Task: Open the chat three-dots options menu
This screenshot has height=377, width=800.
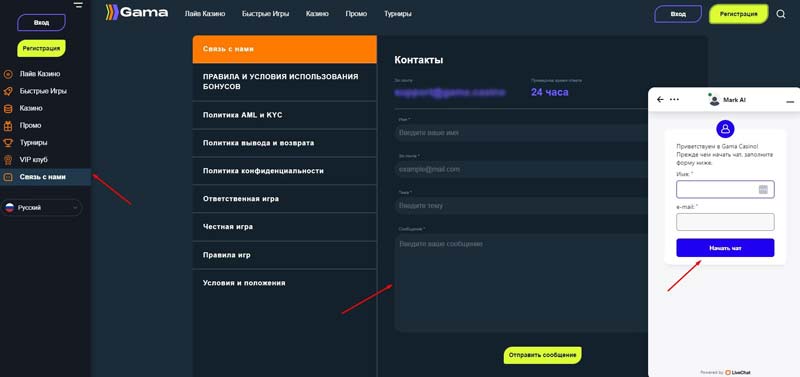Action: coord(674,99)
